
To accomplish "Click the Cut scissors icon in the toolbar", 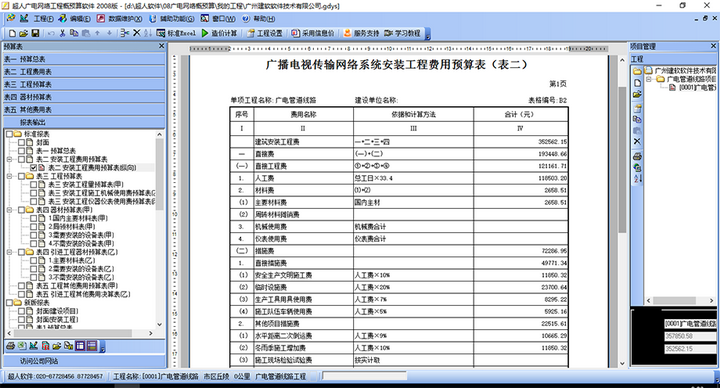I will click(x=62, y=33).
